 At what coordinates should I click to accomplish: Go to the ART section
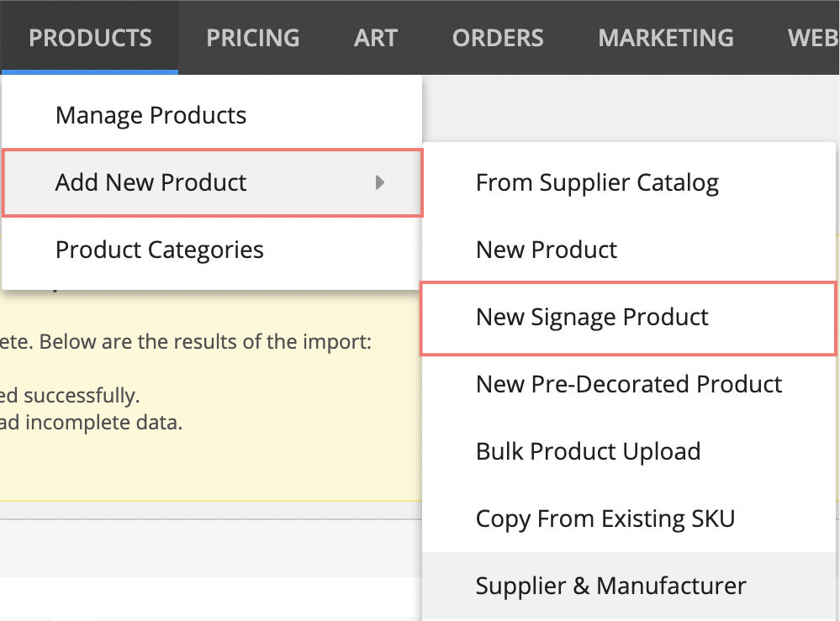pyautogui.click(x=376, y=37)
